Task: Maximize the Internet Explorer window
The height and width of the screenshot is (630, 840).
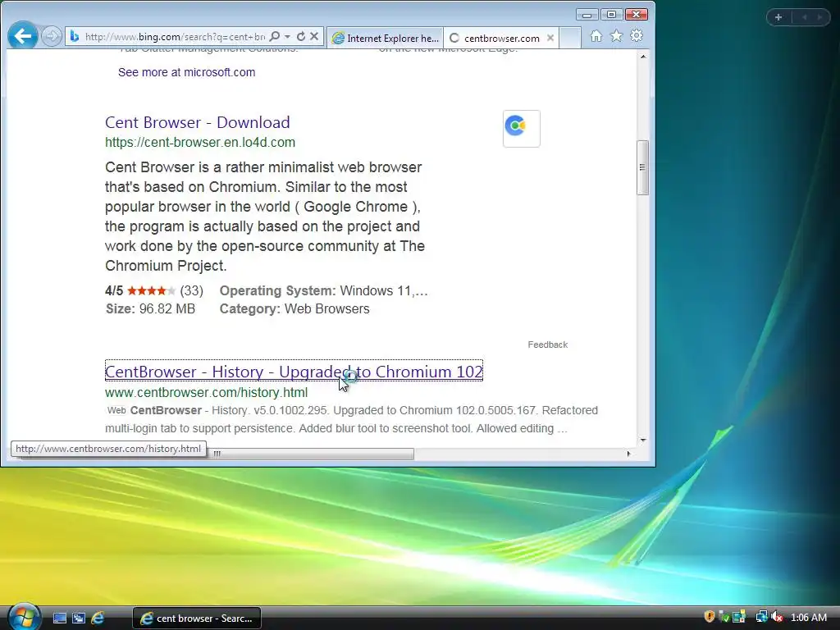Action: coord(611,15)
